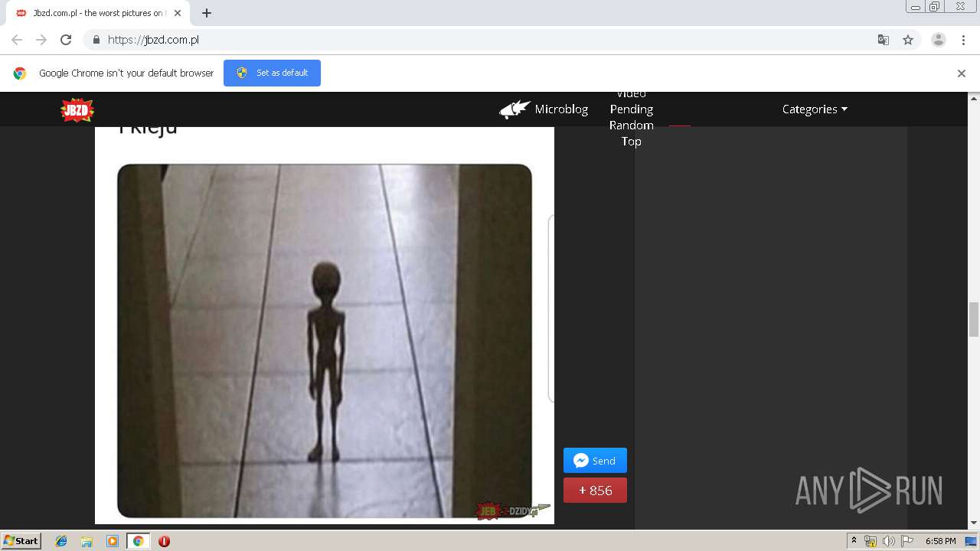Open the Pending menu item
The height and width of the screenshot is (551, 980).
(x=632, y=109)
